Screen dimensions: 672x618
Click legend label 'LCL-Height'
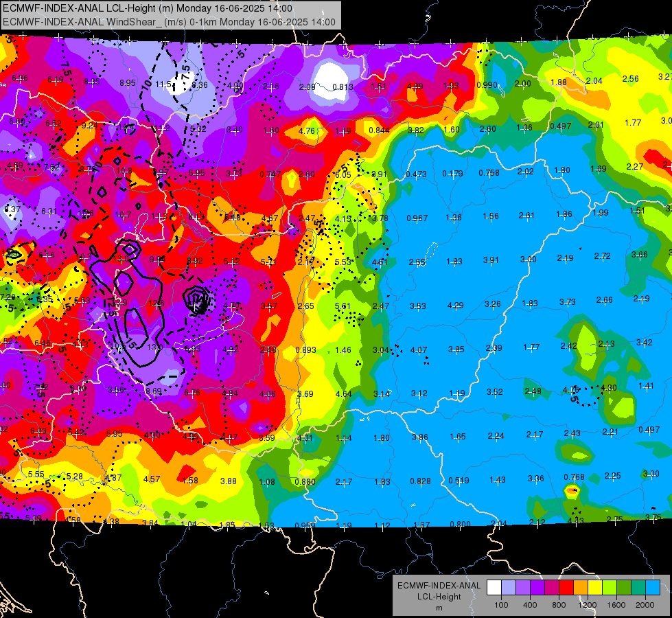(x=439, y=597)
